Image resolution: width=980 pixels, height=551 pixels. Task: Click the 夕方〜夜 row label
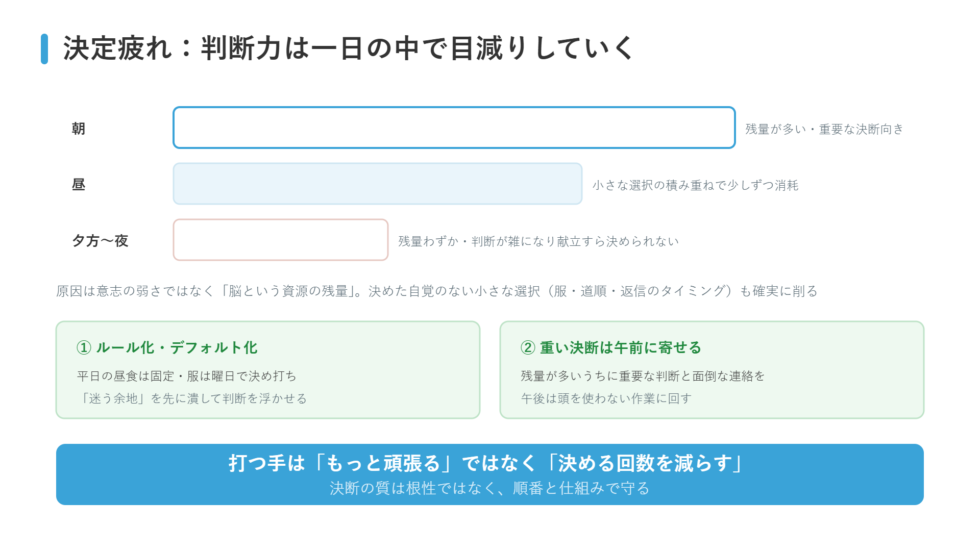click(100, 241)
